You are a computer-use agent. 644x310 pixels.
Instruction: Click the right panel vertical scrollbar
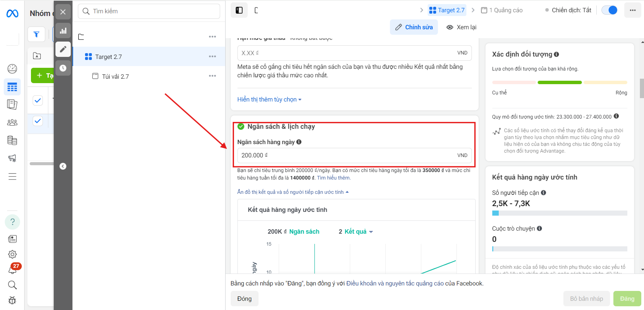642,89
